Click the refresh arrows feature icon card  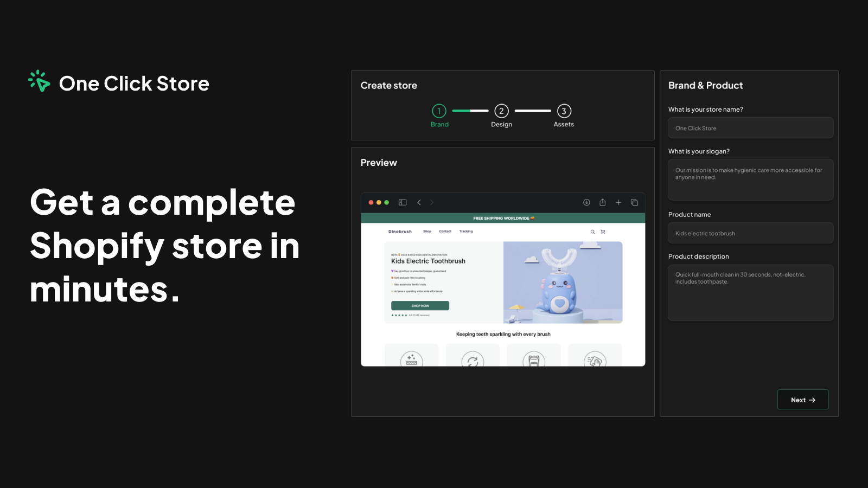coord(473,356)
